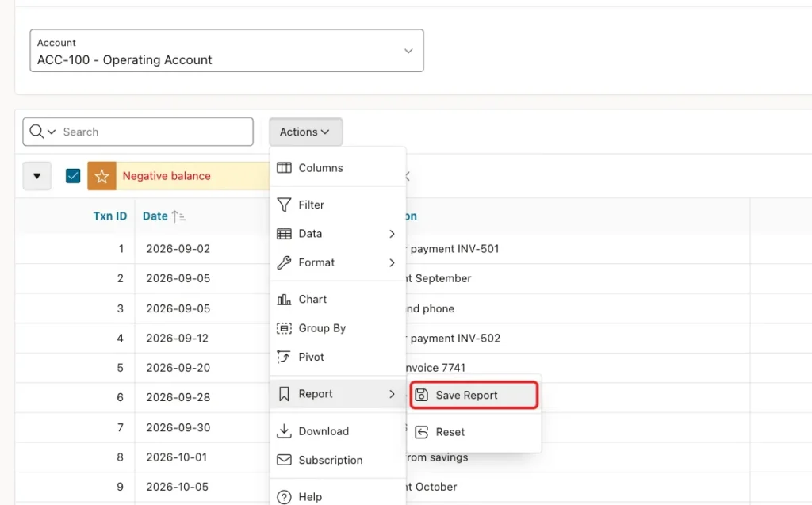
Task: Uncheck the Negative balance highlight checkbox
Action: pyautogui.click(x=73, y=176)
